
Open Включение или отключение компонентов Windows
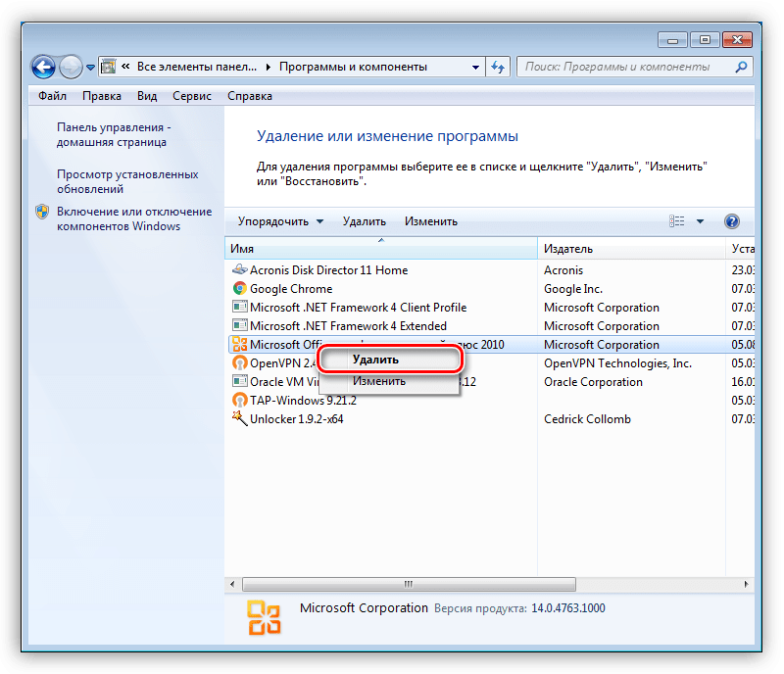click(134, 219)
